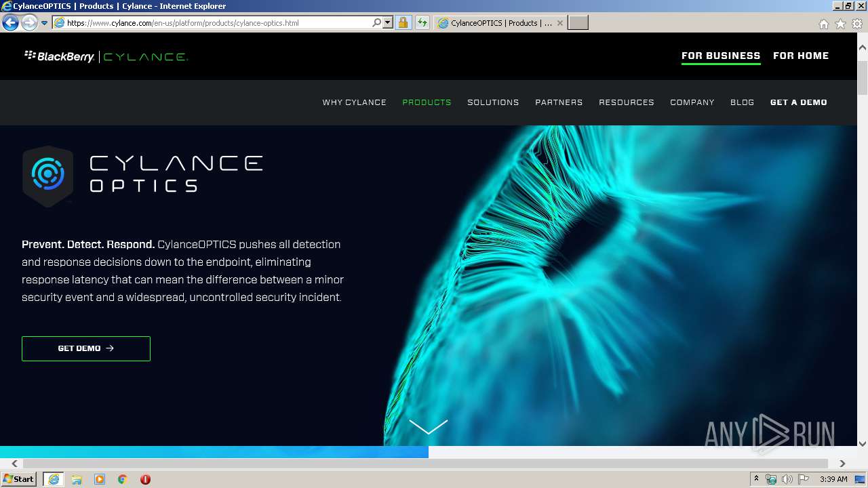Open the Tools gear icon
868x488 pixels.
[857, 23]
